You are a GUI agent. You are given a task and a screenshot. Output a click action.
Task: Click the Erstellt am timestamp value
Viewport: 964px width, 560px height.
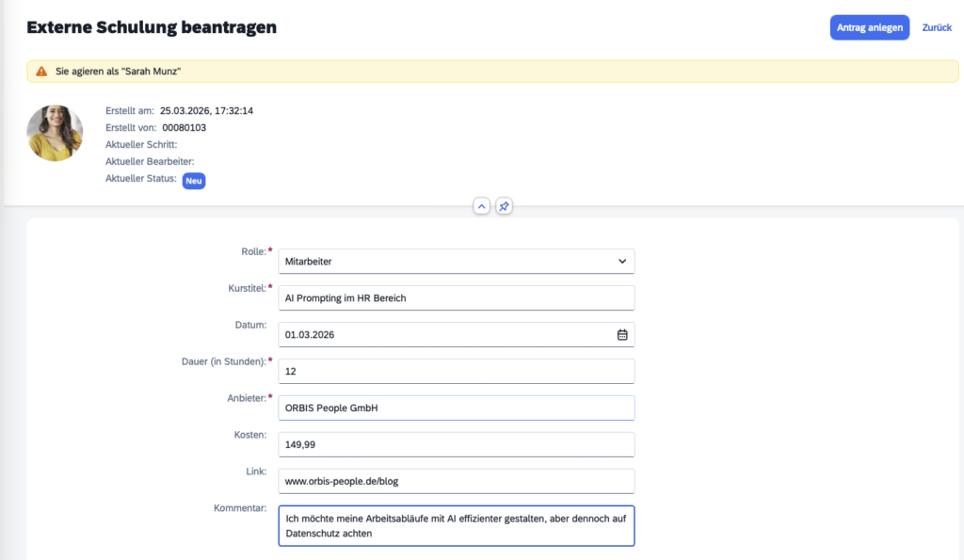tap(206, 110)
